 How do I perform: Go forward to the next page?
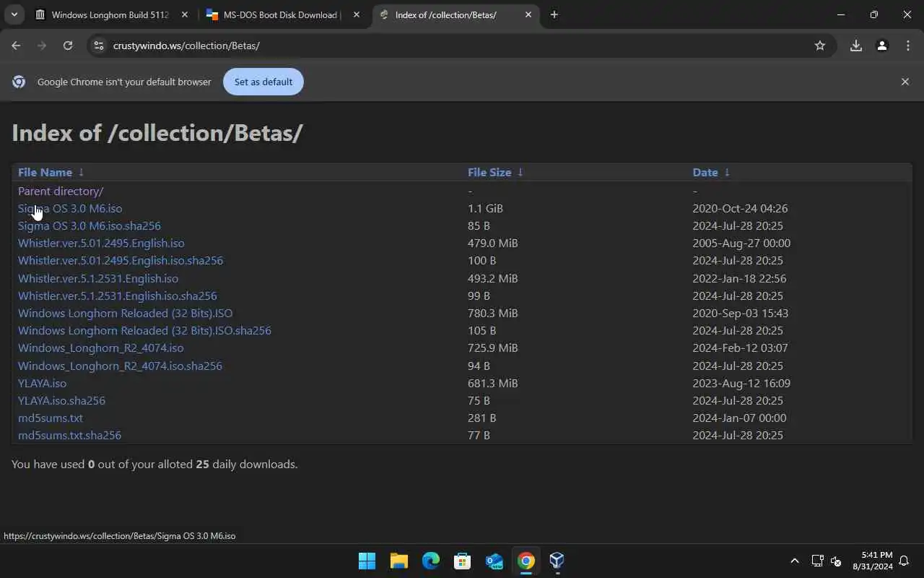coord(42,46)
